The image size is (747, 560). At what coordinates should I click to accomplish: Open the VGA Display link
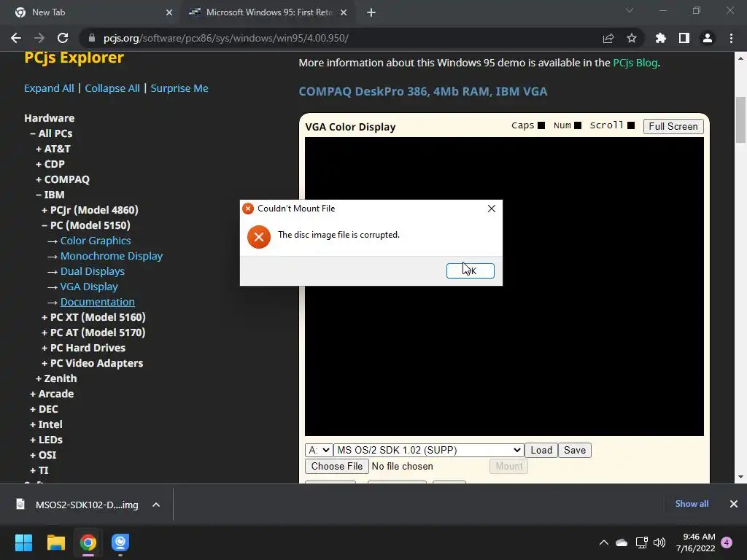pyautogui.click(x=89, y=287)
